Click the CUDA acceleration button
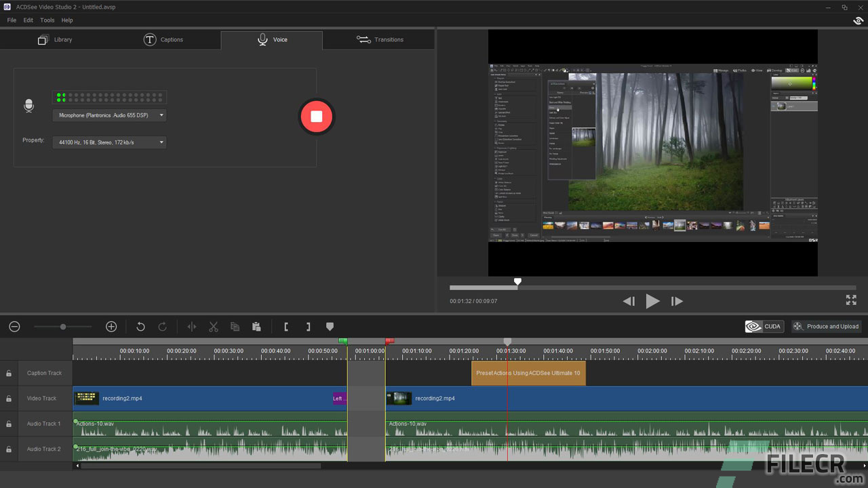The height and width of the screenshot is (488, 868). point(764,327)
